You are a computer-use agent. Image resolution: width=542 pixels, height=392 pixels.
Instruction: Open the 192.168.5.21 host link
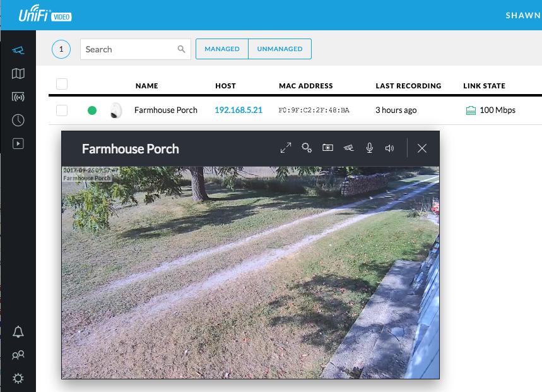pyautogui.click(x=238, y=110)
